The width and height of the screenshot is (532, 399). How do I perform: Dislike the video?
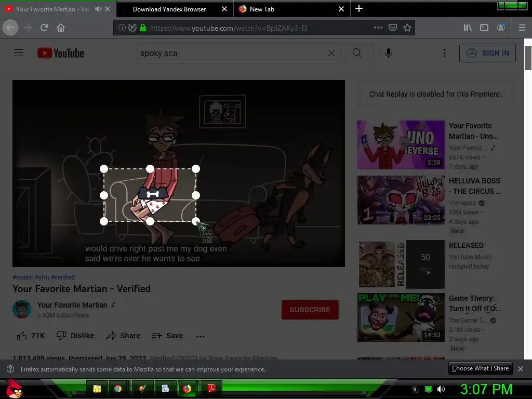(75, 336)
